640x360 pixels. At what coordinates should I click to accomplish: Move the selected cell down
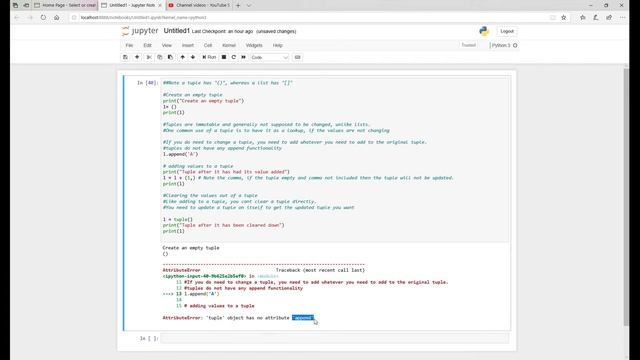point(193,57)
